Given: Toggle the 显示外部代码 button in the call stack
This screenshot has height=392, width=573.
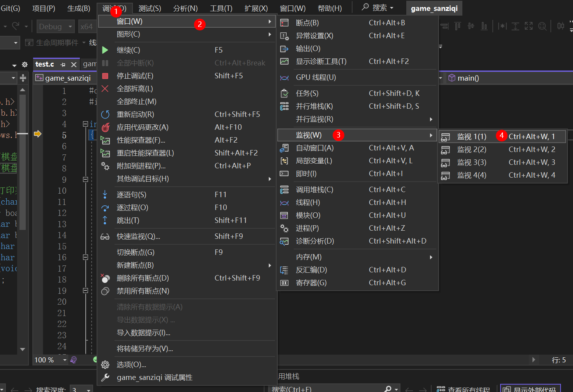Looking at the screenshot, I should coord(530,388).
